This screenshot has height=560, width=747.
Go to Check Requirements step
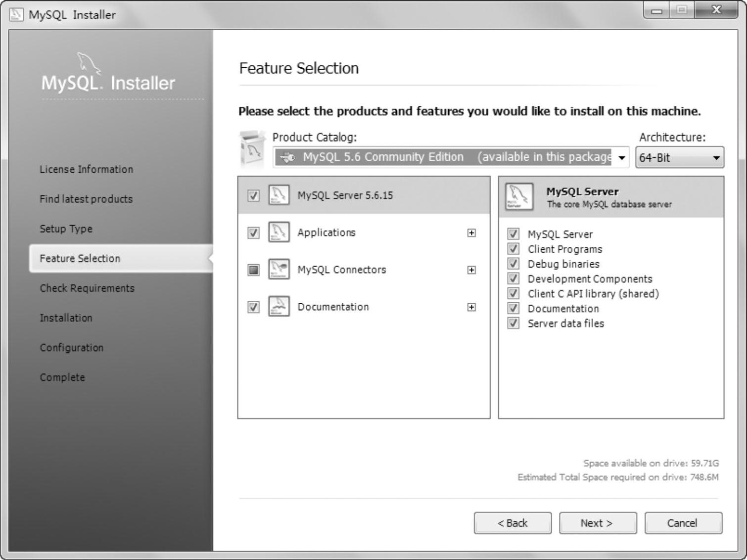[87, 288]
